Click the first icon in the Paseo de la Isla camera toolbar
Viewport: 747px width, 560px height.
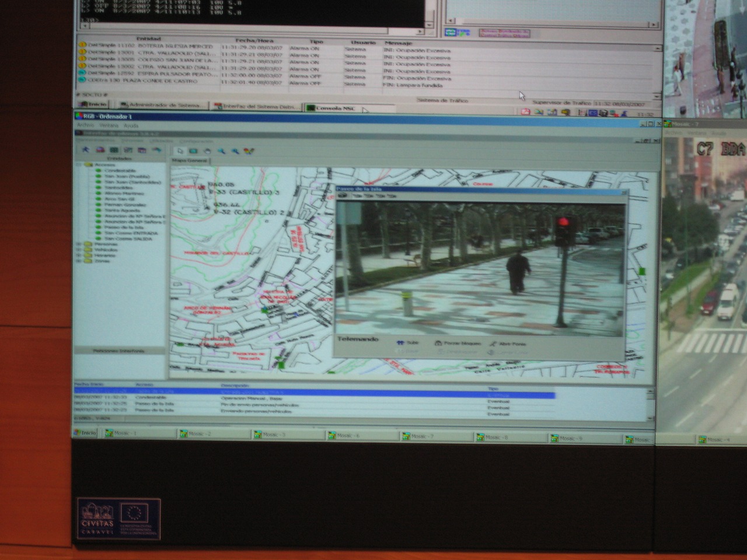343,196
